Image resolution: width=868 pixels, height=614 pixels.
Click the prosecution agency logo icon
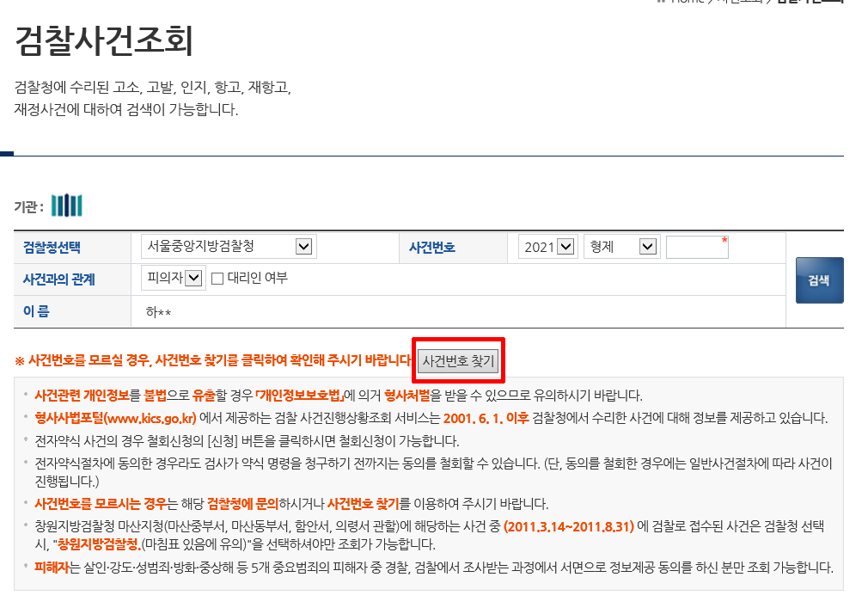tap(66, 206)
